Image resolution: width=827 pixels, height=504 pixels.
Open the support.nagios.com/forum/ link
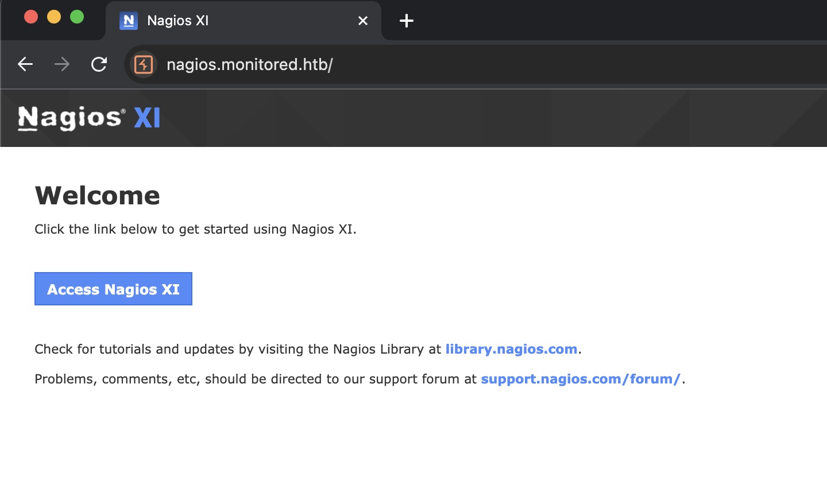click(581, 379)
